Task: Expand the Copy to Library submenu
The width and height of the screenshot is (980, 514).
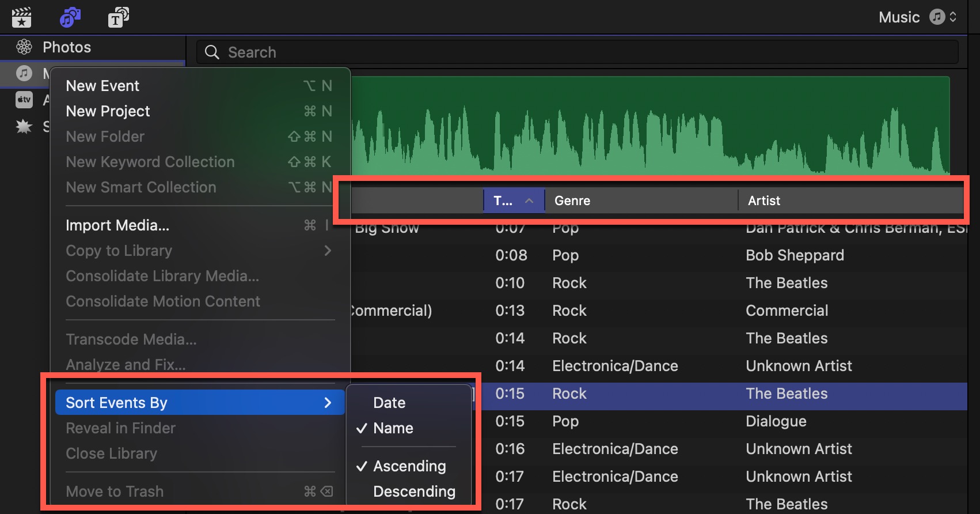Action: coord(199,251)
